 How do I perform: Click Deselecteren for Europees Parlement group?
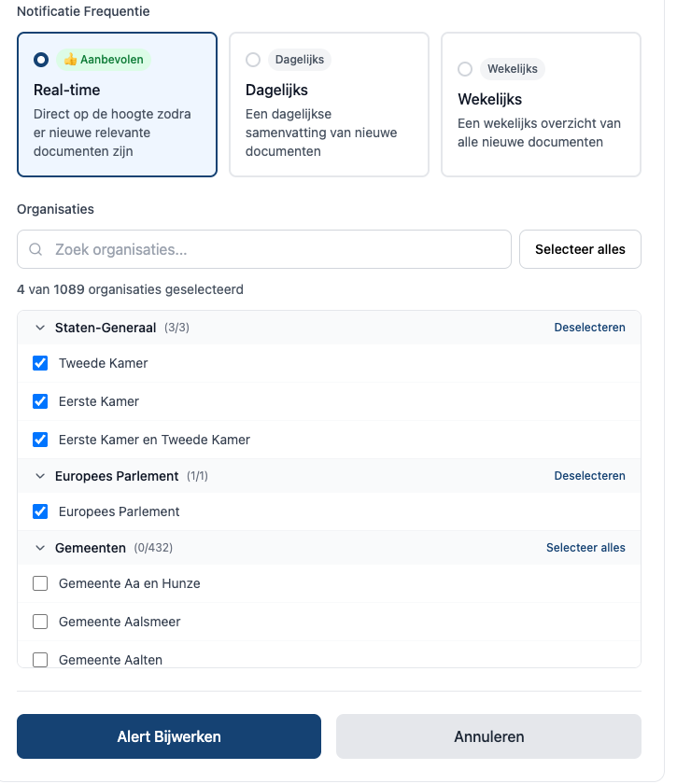[x=589, y=476]
